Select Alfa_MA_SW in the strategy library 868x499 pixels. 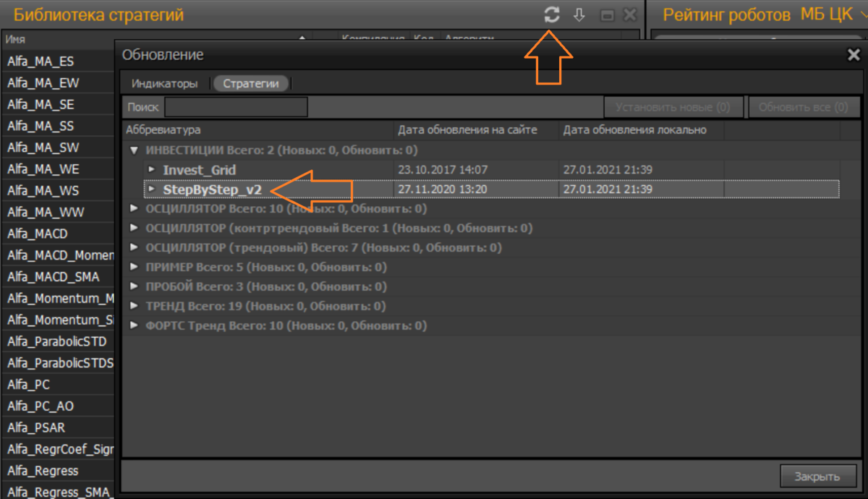pyautogui.click(x=43, y=148)
